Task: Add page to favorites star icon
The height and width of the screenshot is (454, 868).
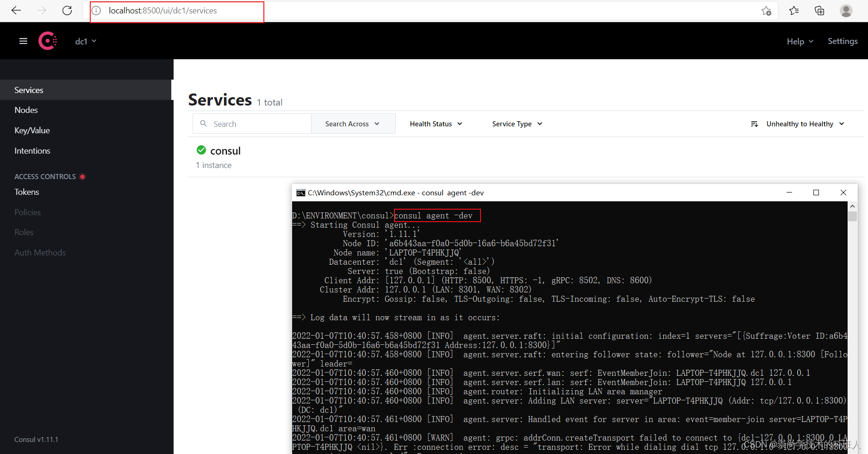Action: click(766, 11)
